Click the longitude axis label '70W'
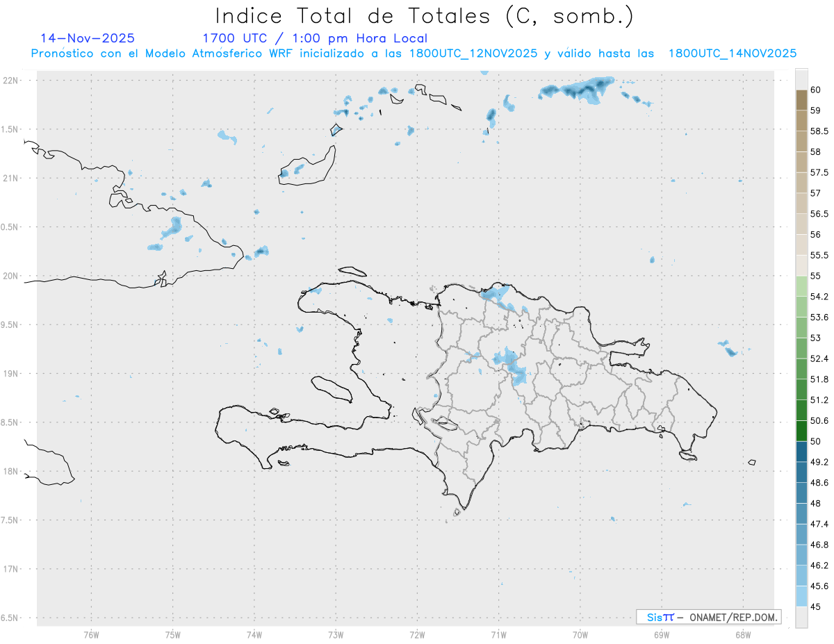The image size is (834, 644). pyautogui.click(x=580, y=634)
